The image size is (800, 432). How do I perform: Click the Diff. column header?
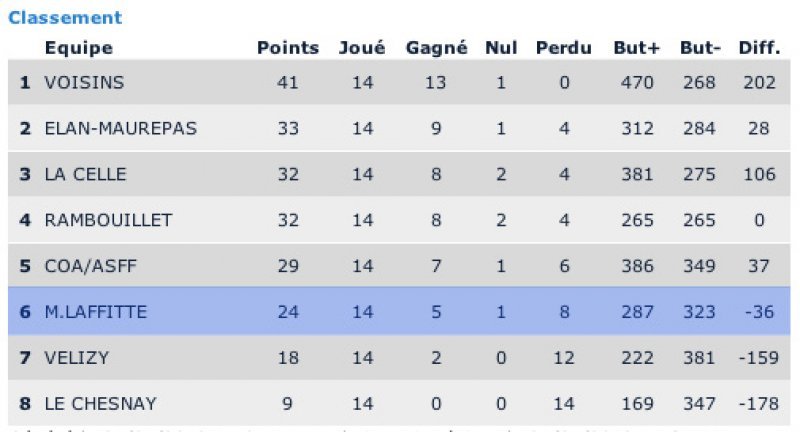click(x=759, y=47)
